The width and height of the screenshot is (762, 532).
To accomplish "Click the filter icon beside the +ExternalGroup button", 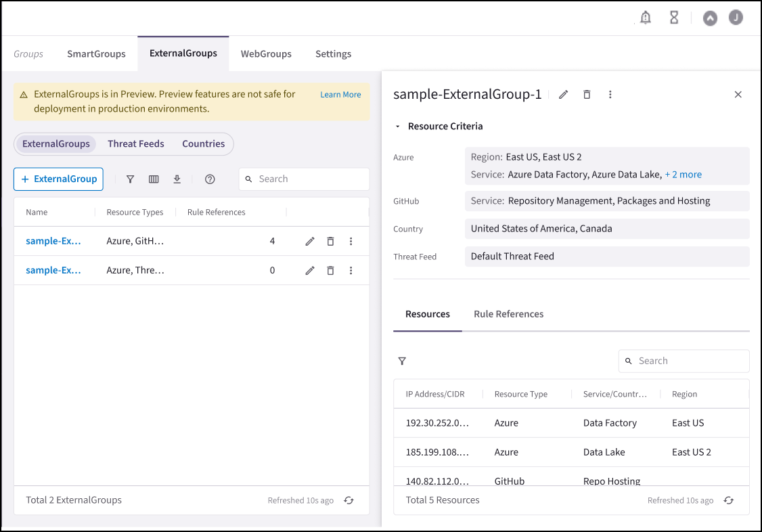I will point(131,179).
